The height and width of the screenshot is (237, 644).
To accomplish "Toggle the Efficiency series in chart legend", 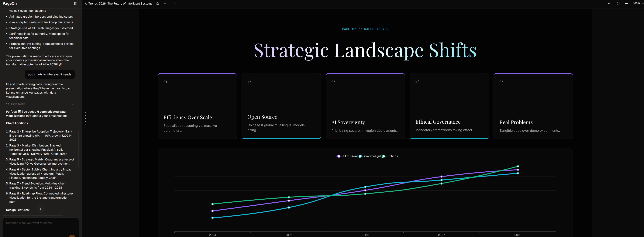I will (x=347, y=156).
